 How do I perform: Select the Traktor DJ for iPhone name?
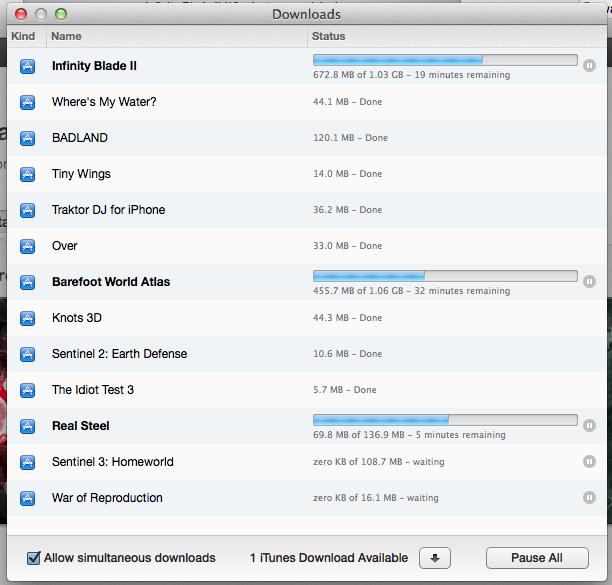pos(109,210)
